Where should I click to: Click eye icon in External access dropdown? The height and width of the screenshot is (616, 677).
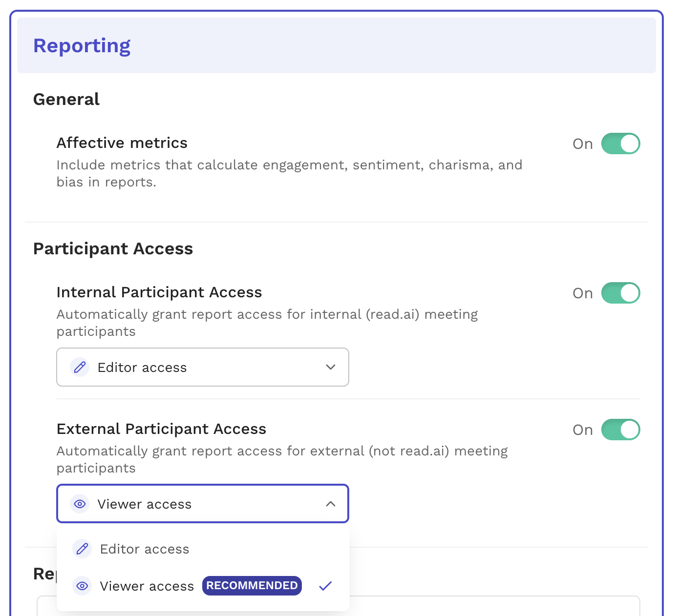point(80,504)
